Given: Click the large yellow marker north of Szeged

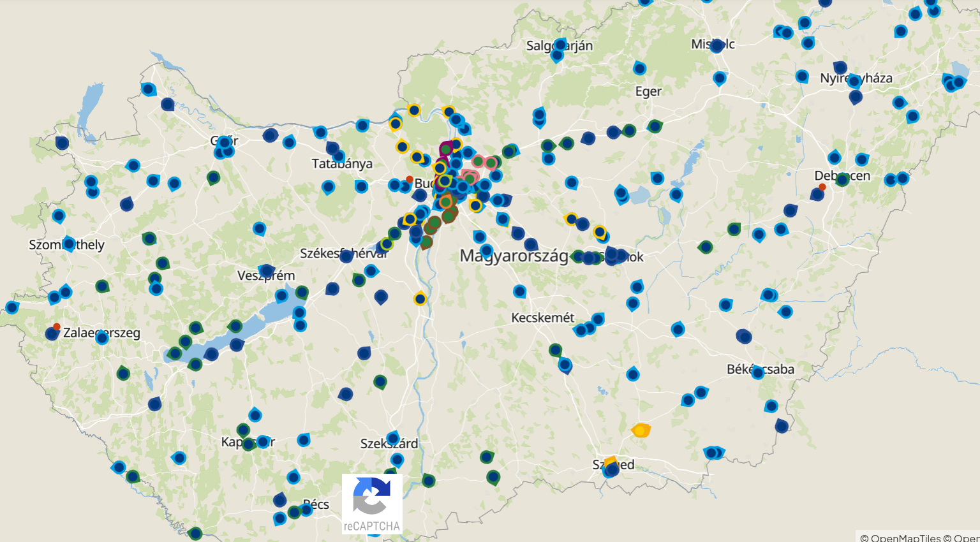Looking at the screenshot, I should coord(640,430).
